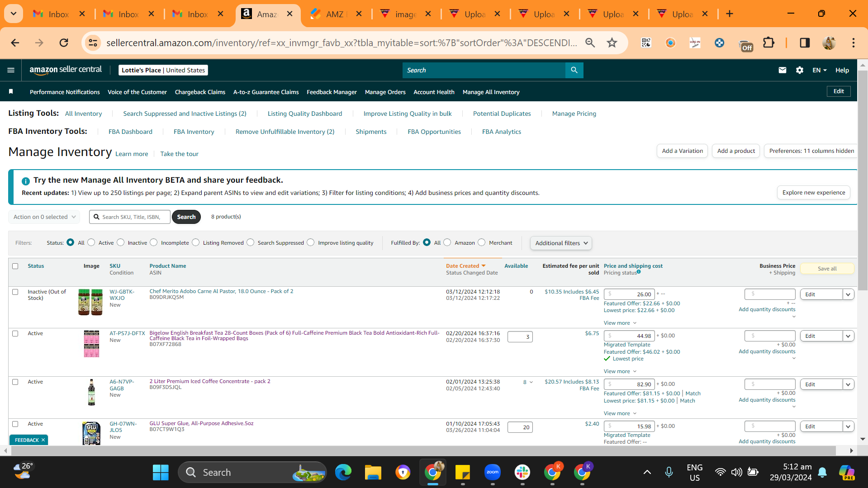Open the Seller Central hamburger menu

click(x=11, y=70)
